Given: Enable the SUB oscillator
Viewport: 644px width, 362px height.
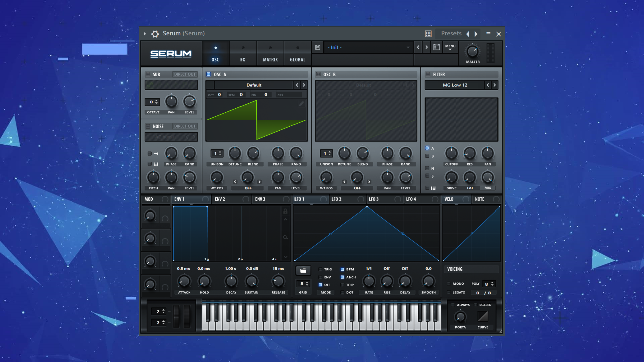Looking at the screenshot, I should [148, 74].
